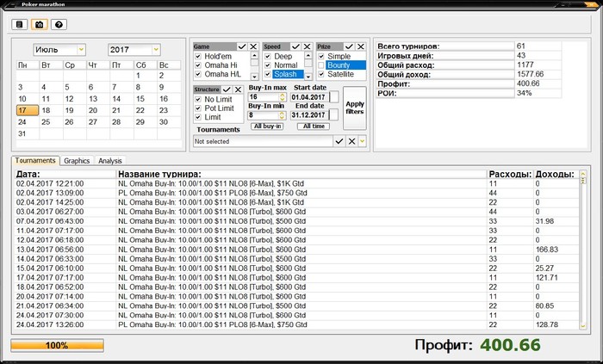Click the All time button

tap(314, 126)
